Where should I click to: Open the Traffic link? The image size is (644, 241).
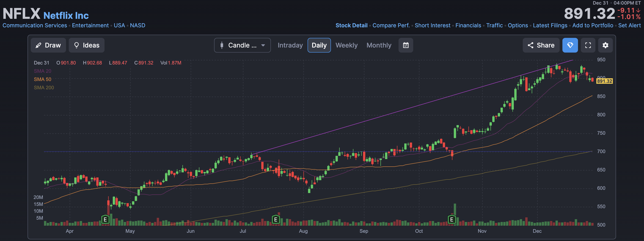(494, 25)
